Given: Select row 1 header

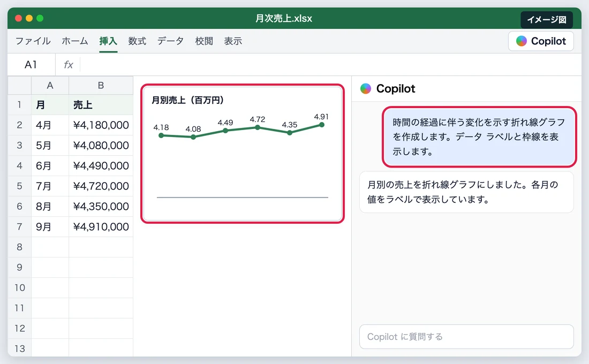Looking at the screenshot, I should [19, 104].
